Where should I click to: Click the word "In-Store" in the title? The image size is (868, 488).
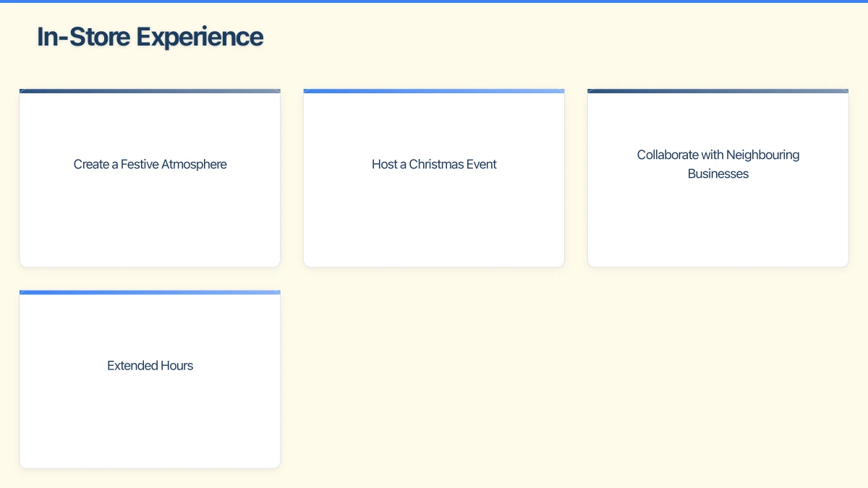pos(84,37)
